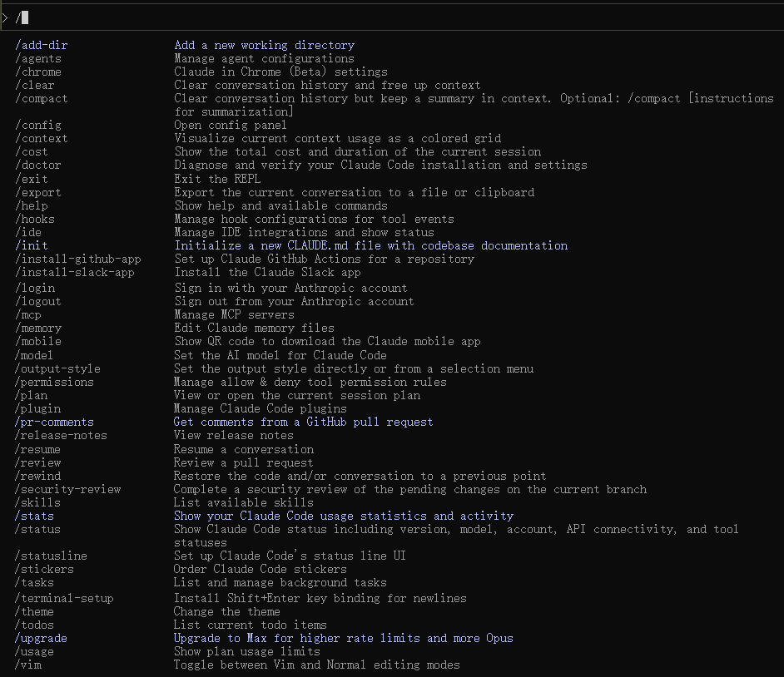Image resolution: width=784 pixels, height=677 pixels.
Task: Open the /config command
Action: click(38, 125)
